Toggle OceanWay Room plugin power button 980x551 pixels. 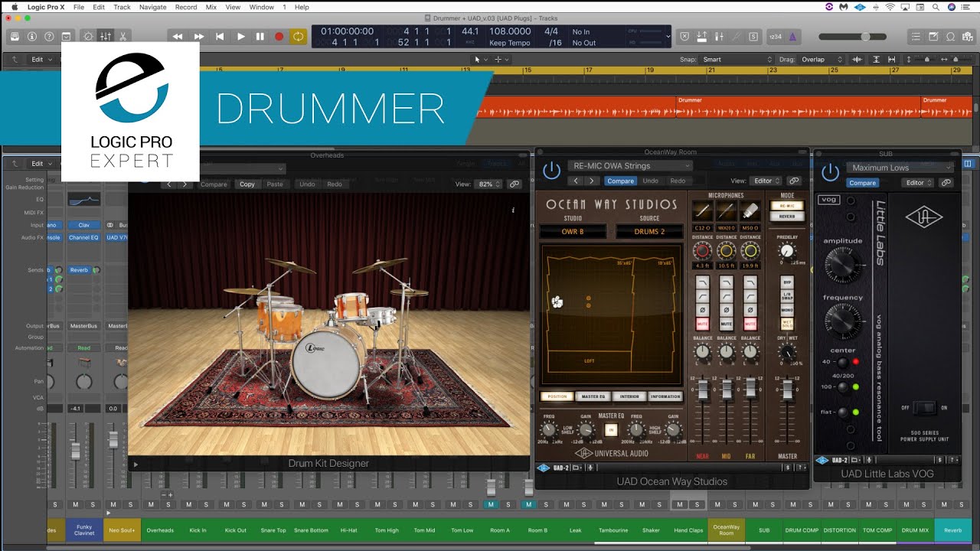pos(551,171)
